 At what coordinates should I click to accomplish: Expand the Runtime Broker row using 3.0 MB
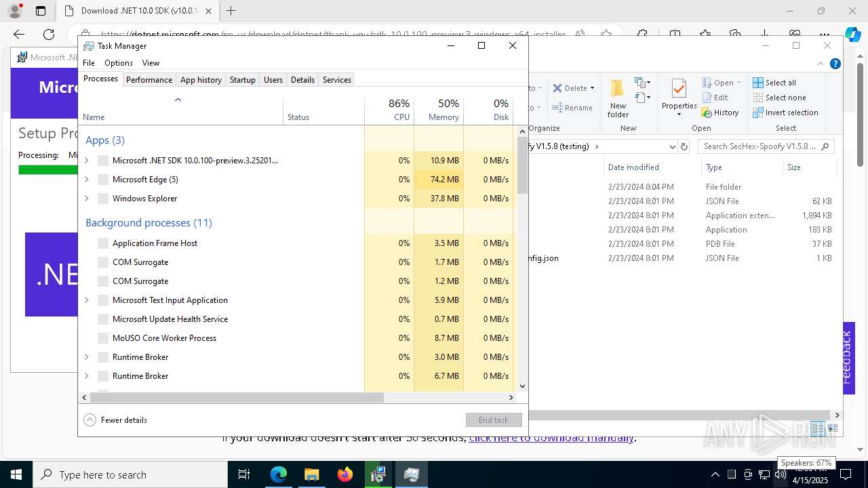[86, 357]
